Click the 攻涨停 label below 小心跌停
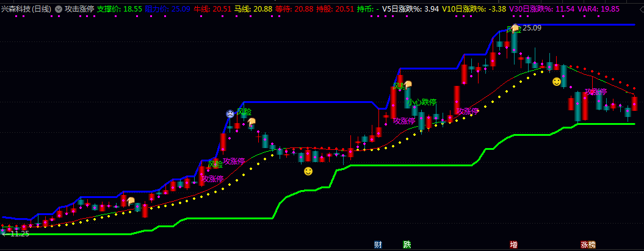The image size is (644, 251). pyautogui.click(x=404, y=121)
